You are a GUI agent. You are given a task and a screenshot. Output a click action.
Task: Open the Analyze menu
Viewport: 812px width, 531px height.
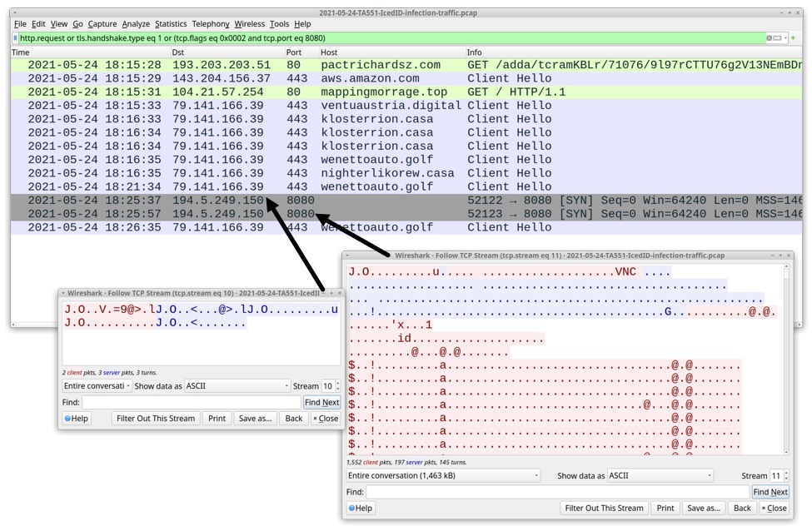point(136,24)
